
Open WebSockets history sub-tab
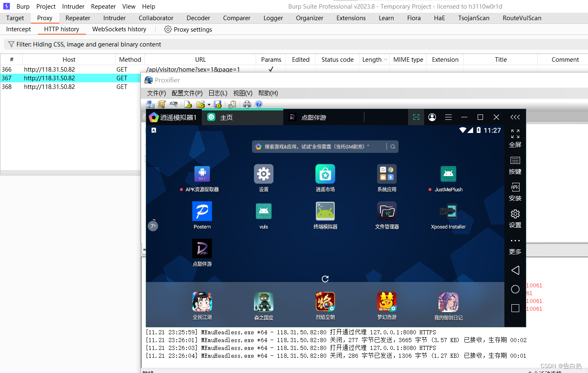pos(119,29)
